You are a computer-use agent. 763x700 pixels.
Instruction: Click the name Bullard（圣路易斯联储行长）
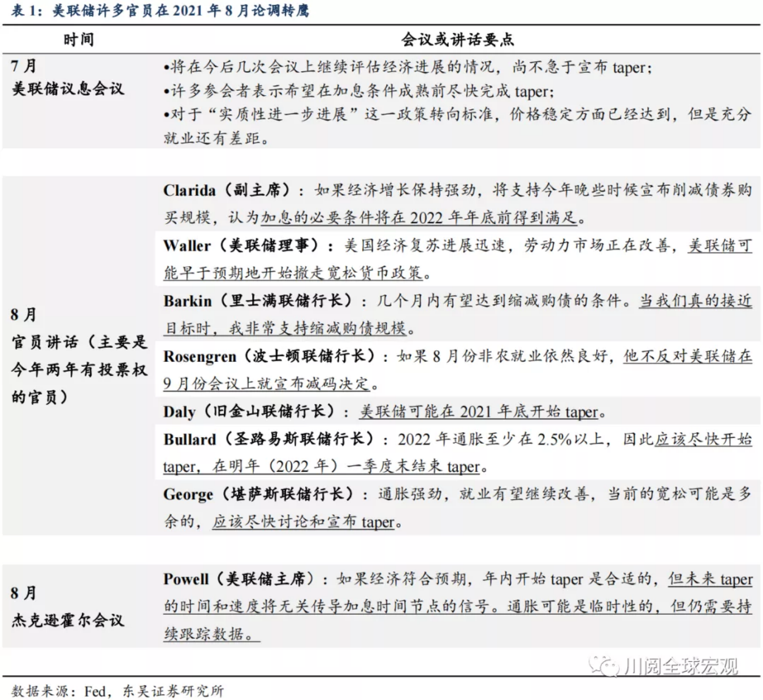pos(268,439)
